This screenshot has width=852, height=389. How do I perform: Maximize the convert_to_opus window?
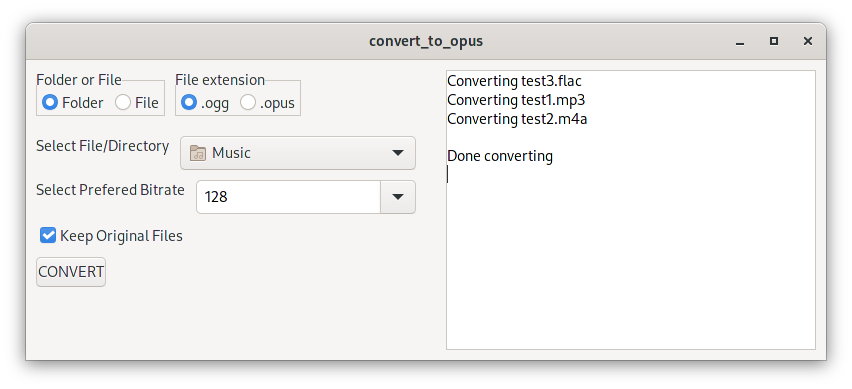pyautogui.click(x=774, y=41)
